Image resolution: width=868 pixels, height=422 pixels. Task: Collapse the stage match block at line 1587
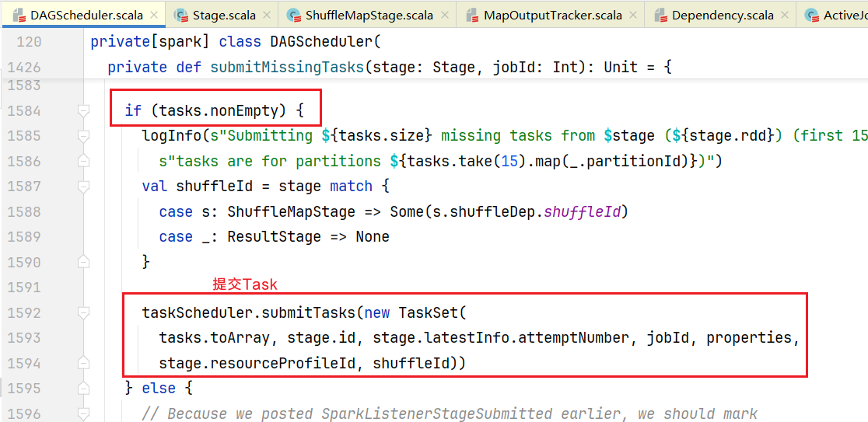[83, 187]
